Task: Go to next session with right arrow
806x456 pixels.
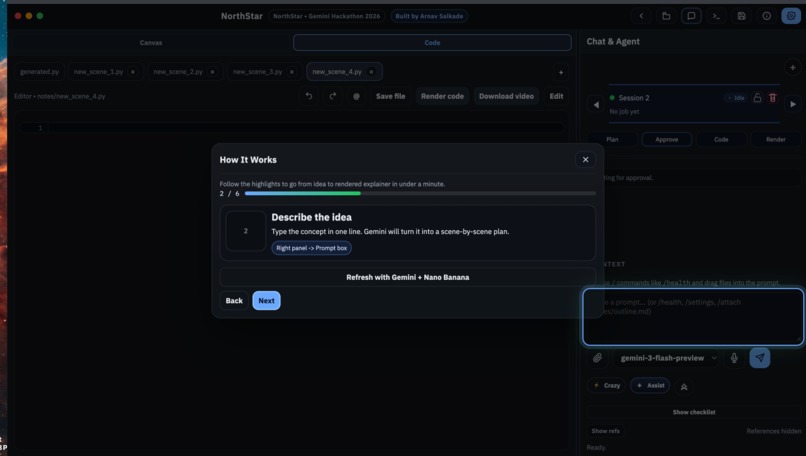Action: (x=793, y=104)
